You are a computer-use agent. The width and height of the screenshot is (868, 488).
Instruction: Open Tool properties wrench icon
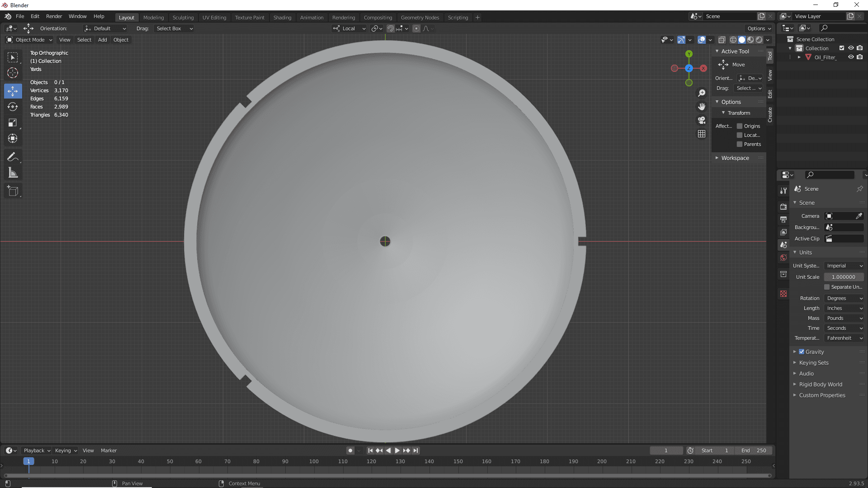(x=783, y=191)
